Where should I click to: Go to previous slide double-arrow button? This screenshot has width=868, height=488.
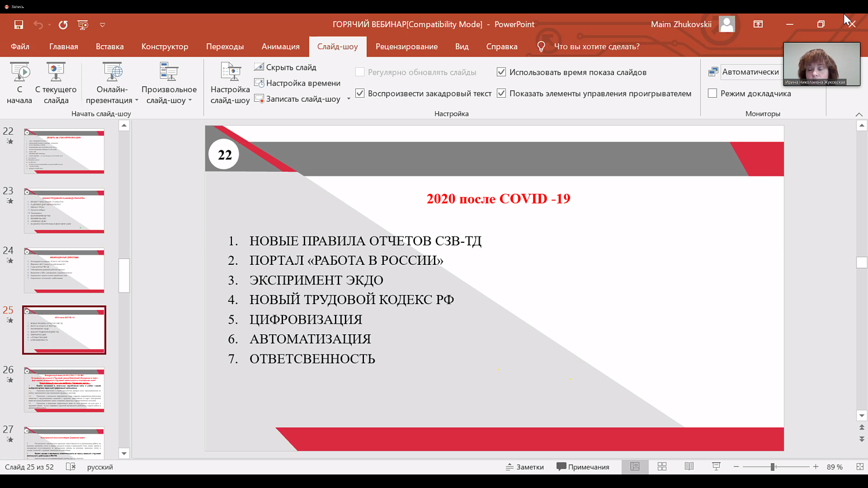[862, 428]
